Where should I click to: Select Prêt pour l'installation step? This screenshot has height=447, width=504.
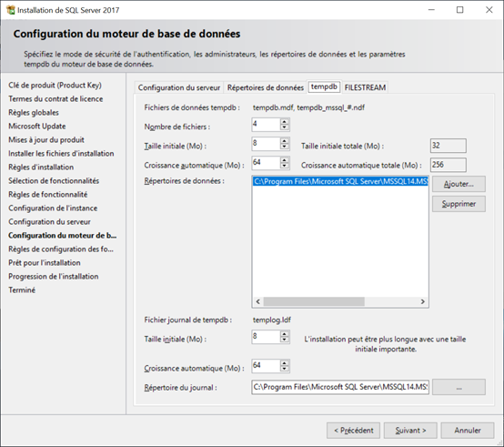coord(45,263)
